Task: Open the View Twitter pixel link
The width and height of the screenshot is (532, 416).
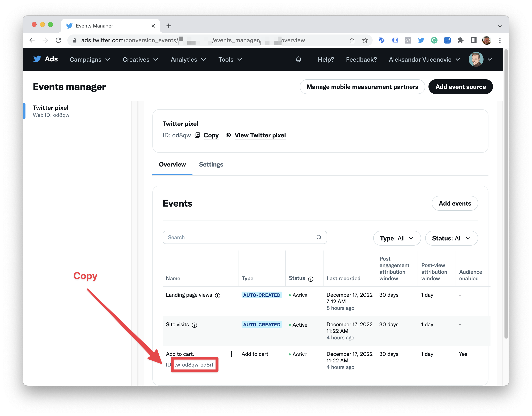Action: click(x=260, y=135)
